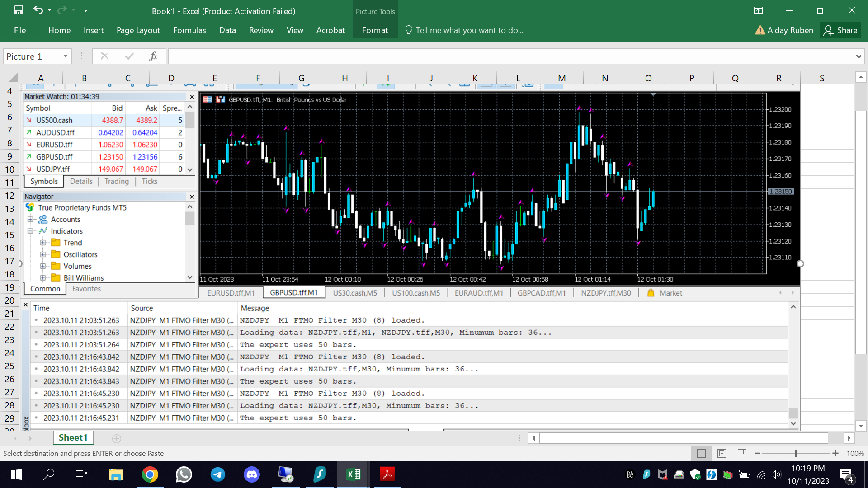Add a new sheet with the plus button
Image resolution: width=868 pixels, height=488 pixels.
coord(117,438)
